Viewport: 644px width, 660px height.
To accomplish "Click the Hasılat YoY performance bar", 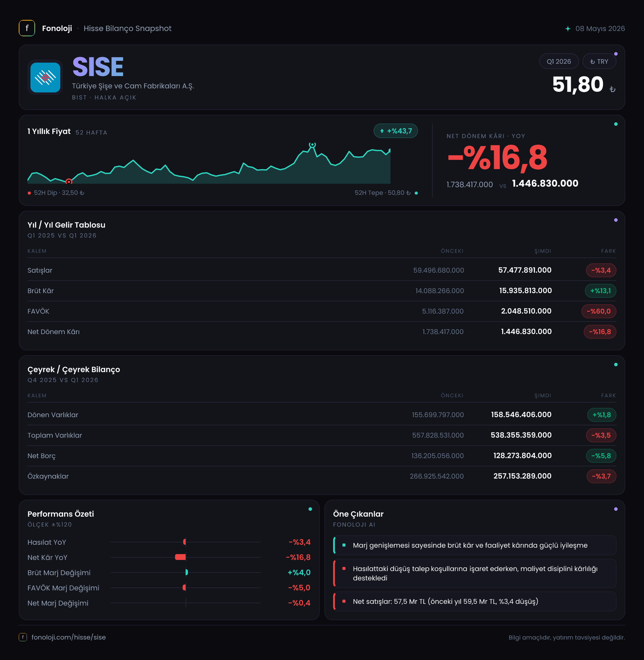I will pos(185,542).
